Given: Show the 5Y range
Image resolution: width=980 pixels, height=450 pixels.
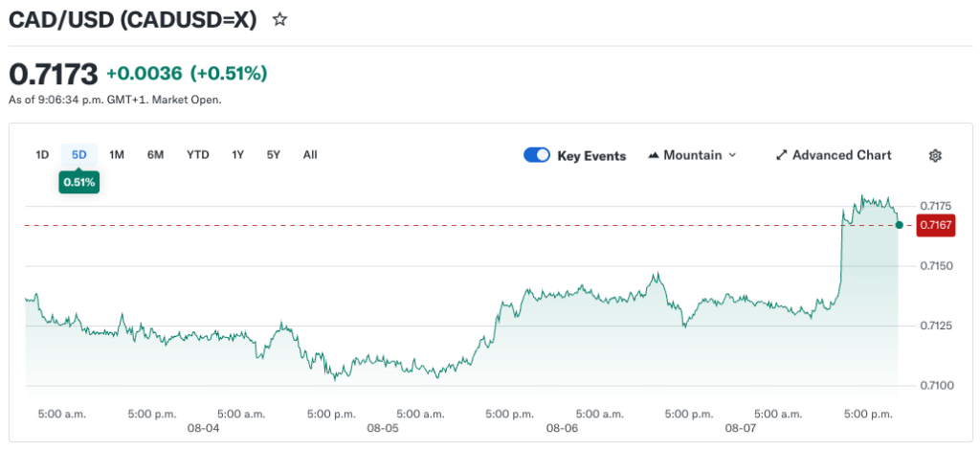Looking at the screenshot, I should pyautogui.click(x=273, y=155).
